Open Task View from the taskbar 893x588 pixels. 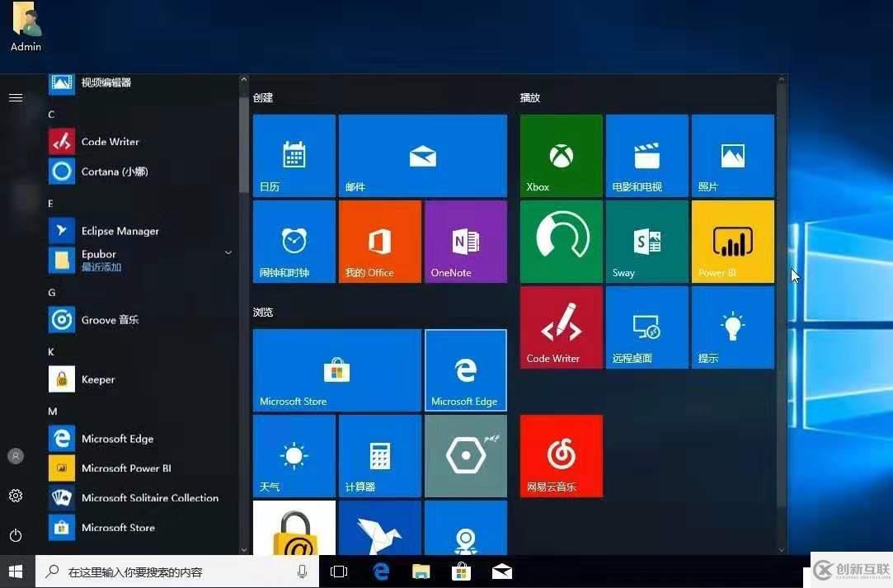click(339, 571)
